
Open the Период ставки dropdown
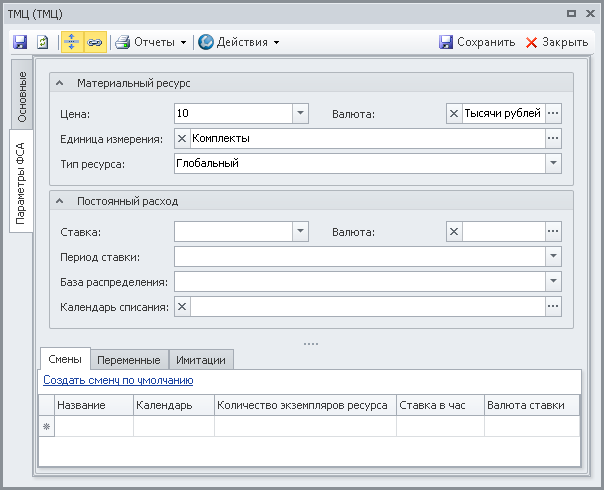pyautogui.click(x=553, y=256)
